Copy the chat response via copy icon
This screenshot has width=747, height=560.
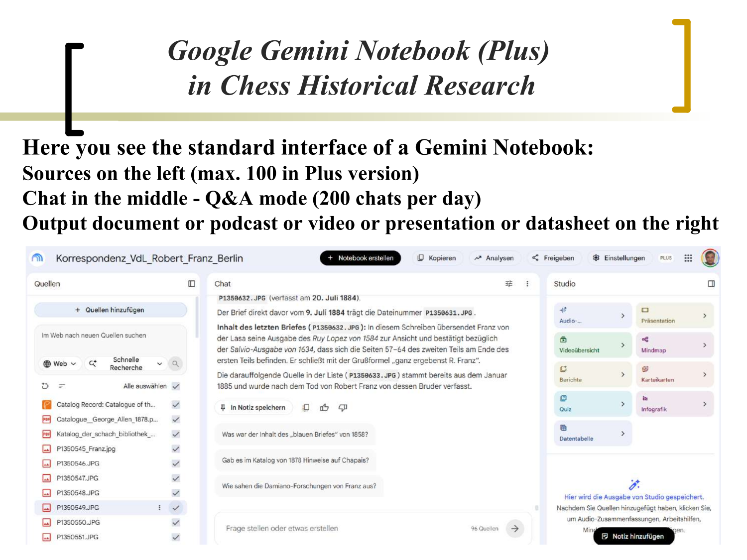[306, 408]
